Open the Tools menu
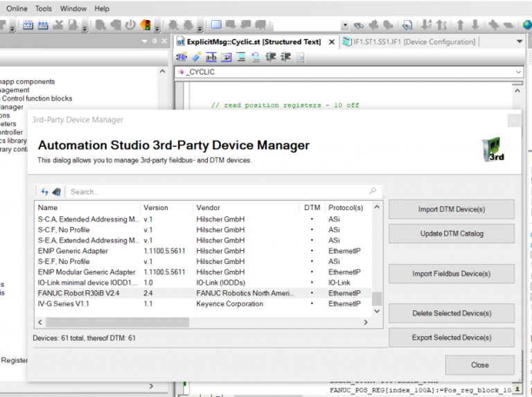Viewport: 532px width, 397px height. (x=44, y=9)
